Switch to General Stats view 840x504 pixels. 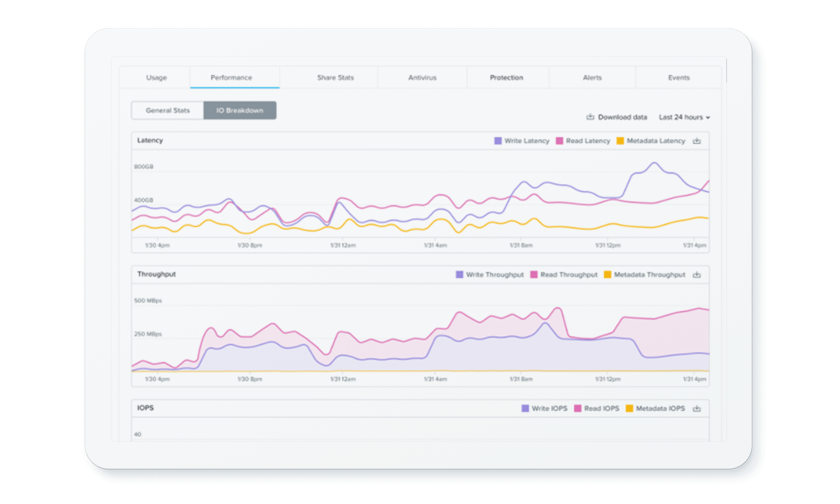pos(168,110)
